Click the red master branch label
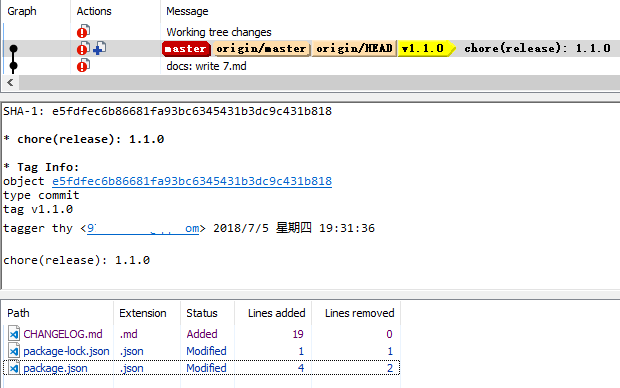The width and height of the screenshot is (620, 388). [x=186, y=49]
